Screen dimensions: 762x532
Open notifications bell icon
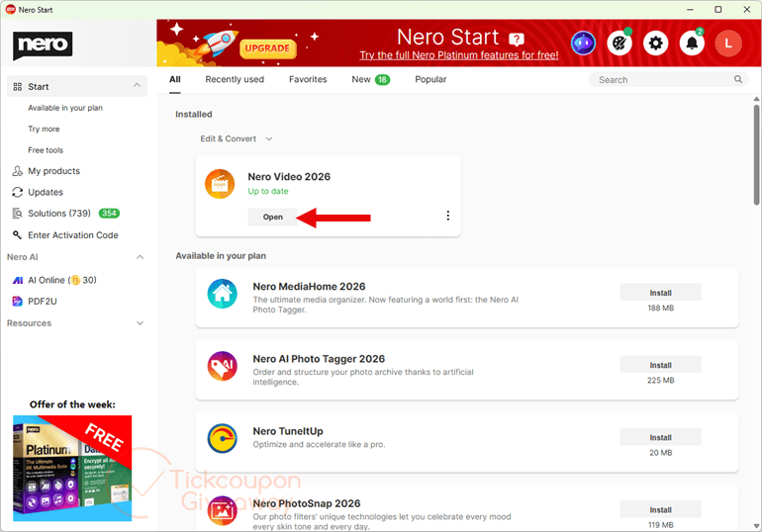tap(692, 44)
